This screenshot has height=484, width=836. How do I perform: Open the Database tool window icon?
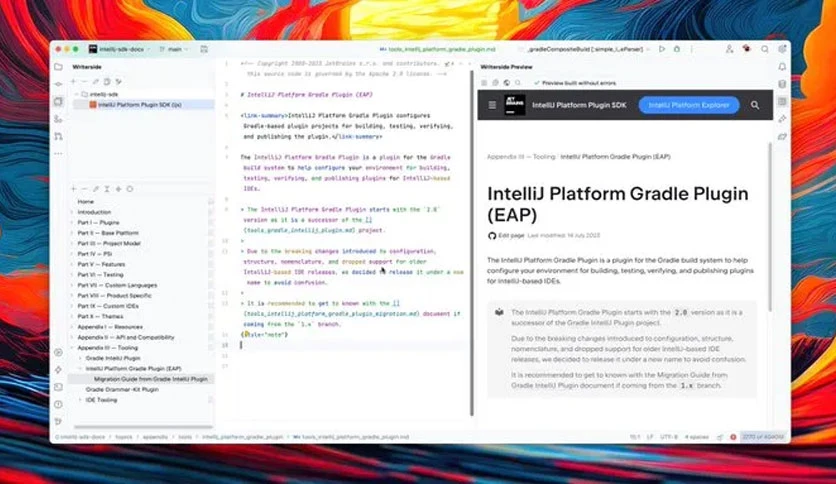click(782, 84)
